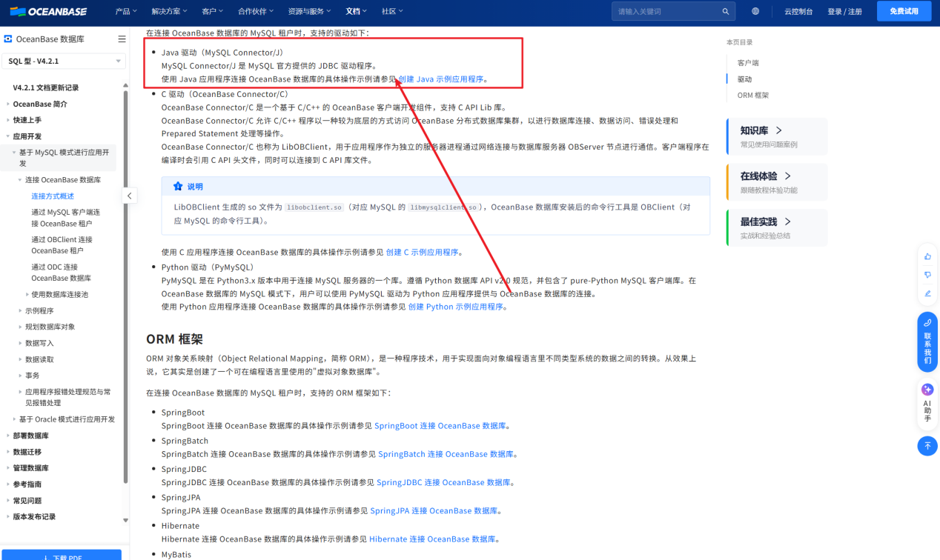The width and height of the screenshot is (940, 560).
Task: Open 常见问题 in the sidebar
Action: tap(27, 501)
